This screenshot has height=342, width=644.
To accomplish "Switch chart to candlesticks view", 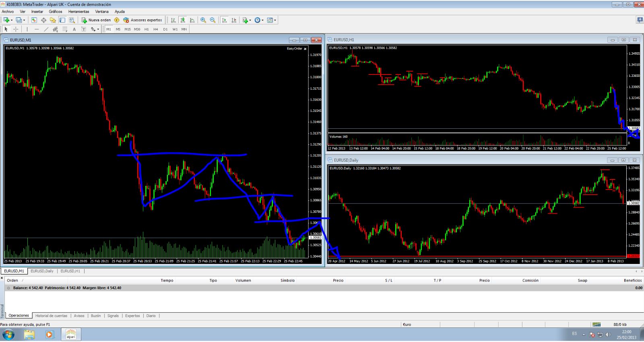I will [183, 20].
